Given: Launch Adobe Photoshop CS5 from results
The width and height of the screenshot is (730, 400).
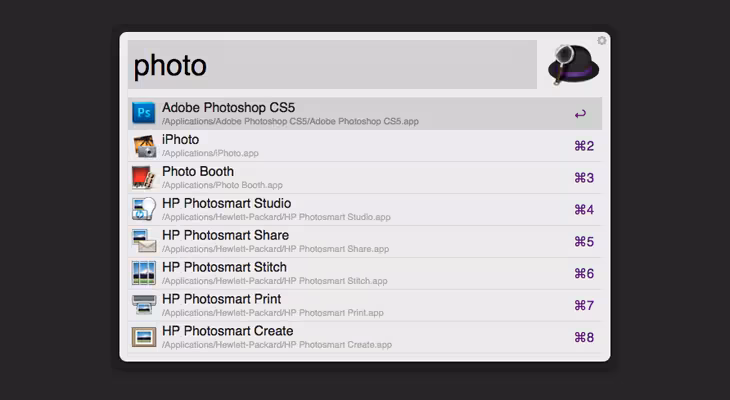Looking at the screenshot, I should 365,114.
